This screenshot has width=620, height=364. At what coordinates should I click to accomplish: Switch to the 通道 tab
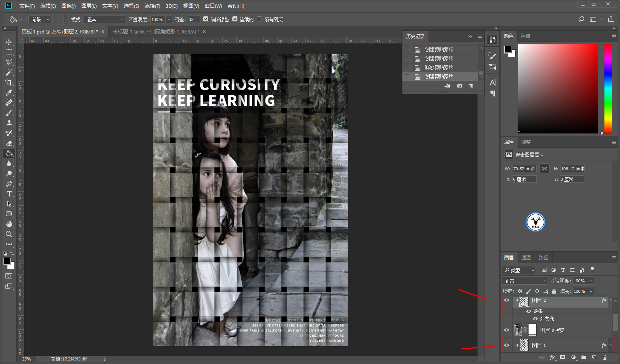[x=526, y=258]
